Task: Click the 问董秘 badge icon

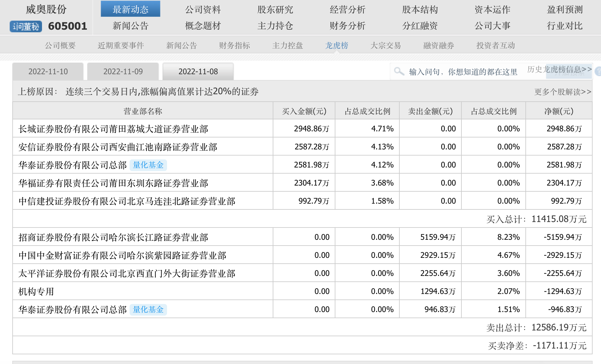Action: 26,26
